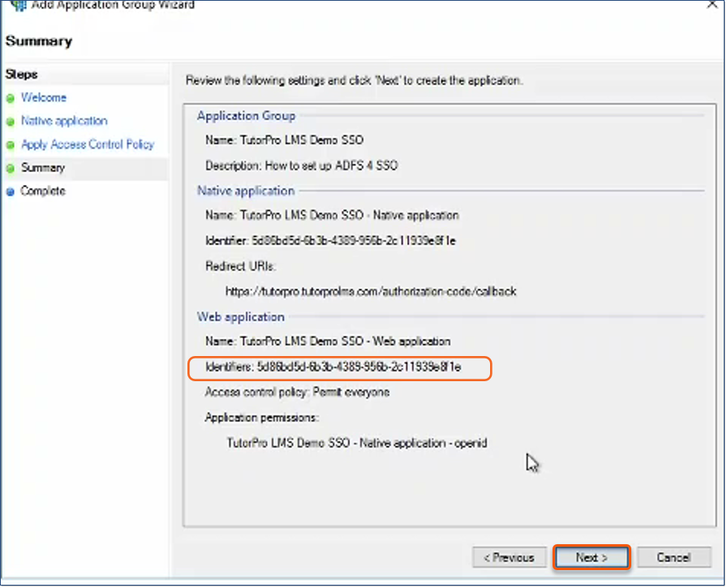Open Apply Access Control Policy step

click(88, 144)
